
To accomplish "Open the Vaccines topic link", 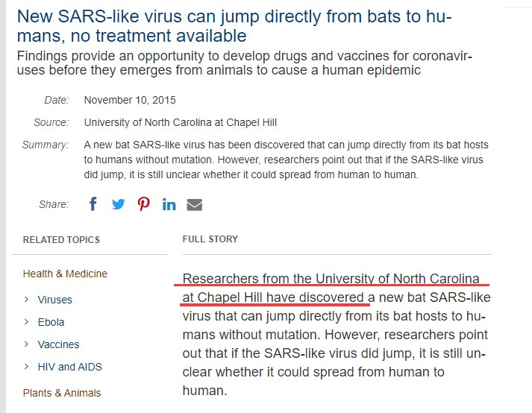I will point(58,344).
